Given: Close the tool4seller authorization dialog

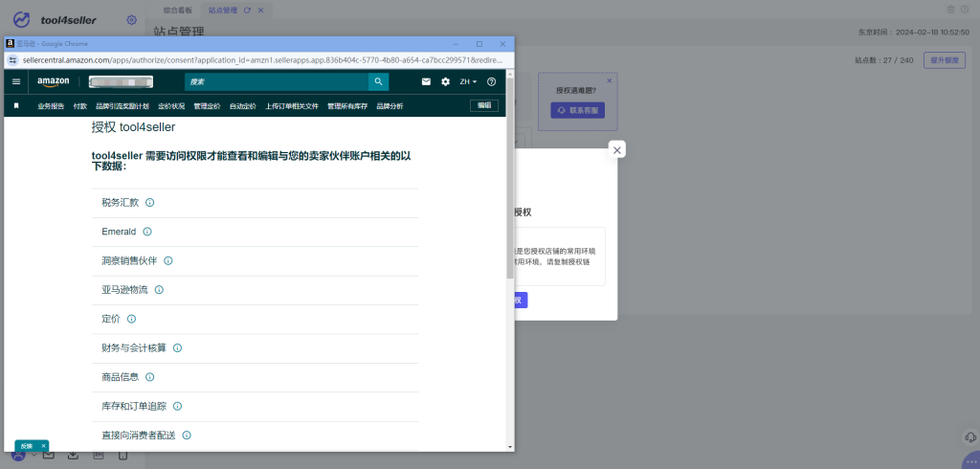Looking at the screenshot, I should click(617, 150).
